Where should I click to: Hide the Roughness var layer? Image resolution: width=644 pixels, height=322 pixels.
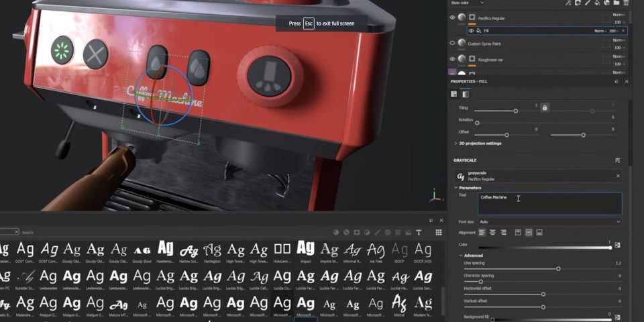(x=452, y=59)
